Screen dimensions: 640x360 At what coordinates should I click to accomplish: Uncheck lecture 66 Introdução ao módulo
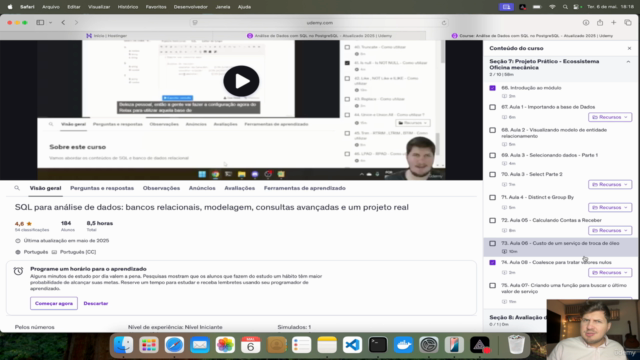coord(493,88)
